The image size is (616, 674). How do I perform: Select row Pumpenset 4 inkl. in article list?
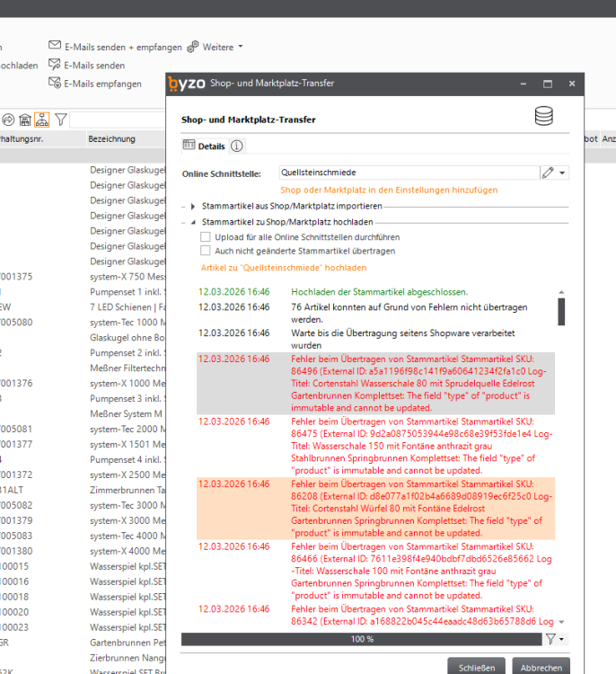[83, 460]
